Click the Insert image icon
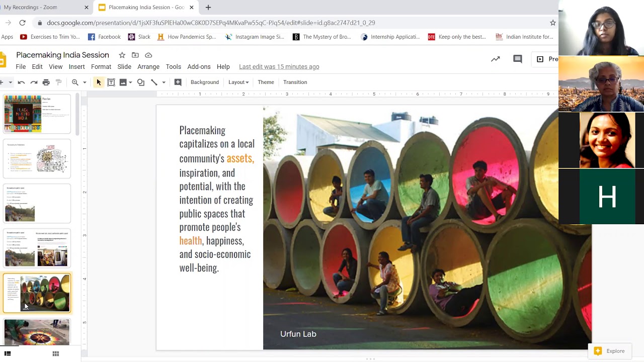The image size is (644, 362). coord(123,82)
